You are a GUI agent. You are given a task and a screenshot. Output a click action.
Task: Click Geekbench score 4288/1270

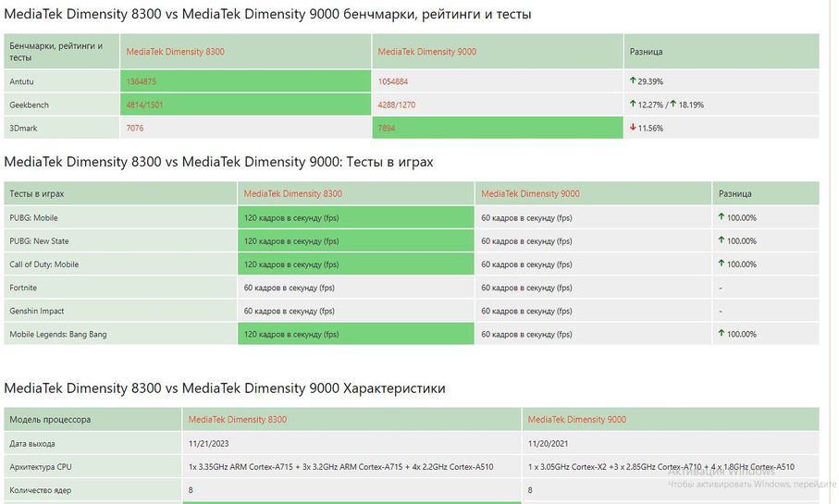coord(397,104)
